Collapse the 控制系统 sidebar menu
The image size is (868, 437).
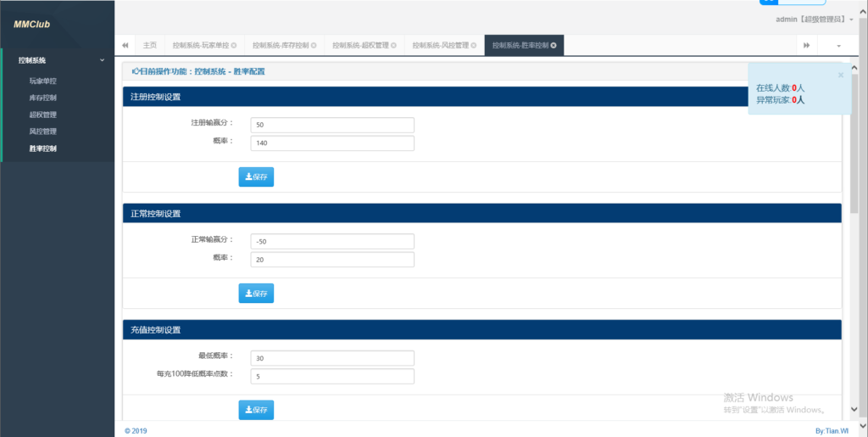102,60
